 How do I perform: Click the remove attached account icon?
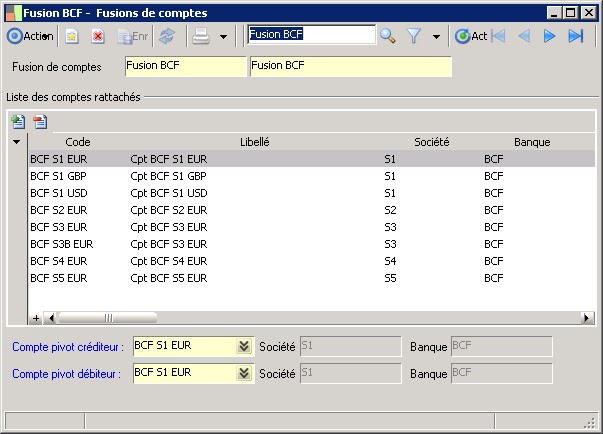tap(40, 122)
